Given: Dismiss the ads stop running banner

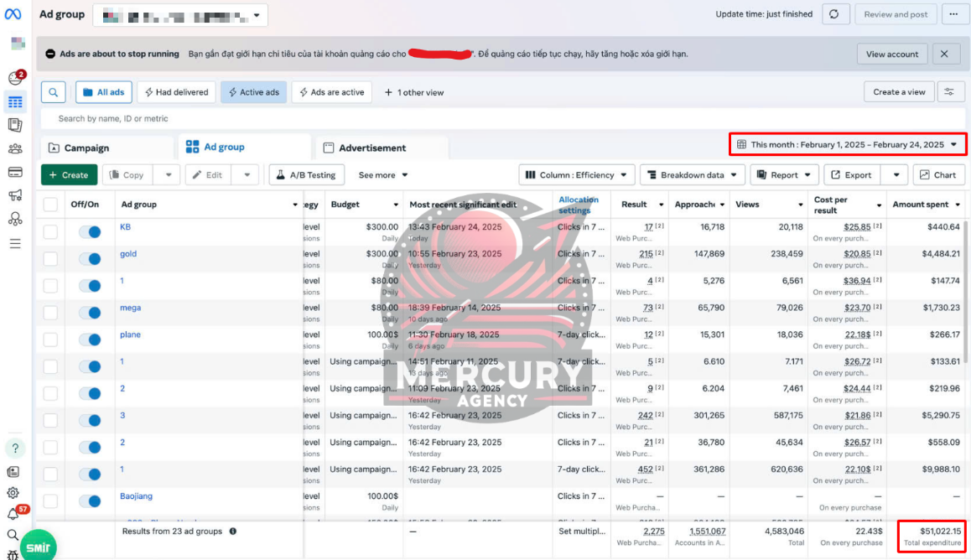Looking at the screenshot, I should click(944, 54).
